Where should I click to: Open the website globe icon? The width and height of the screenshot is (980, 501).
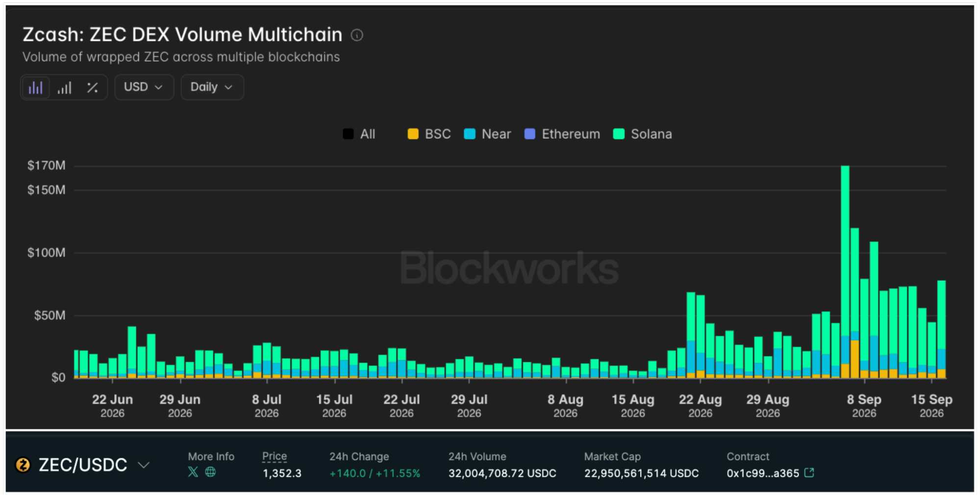[x=210, y=472]
